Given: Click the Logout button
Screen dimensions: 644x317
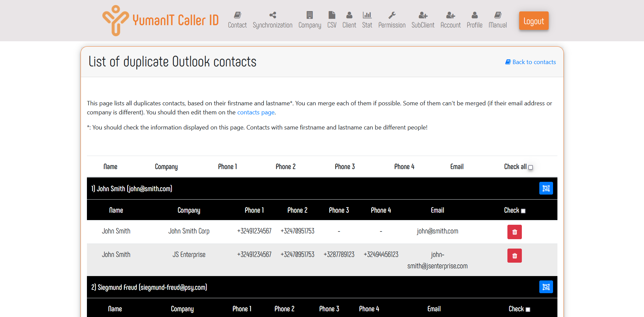Looking at the screenshot, I should pos(534,21).
